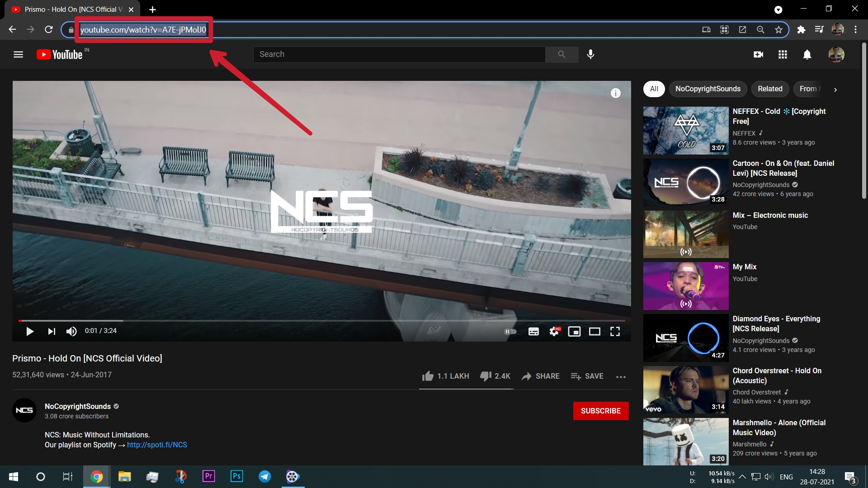
Task: Toggle theater mode view
Action: 594,331
